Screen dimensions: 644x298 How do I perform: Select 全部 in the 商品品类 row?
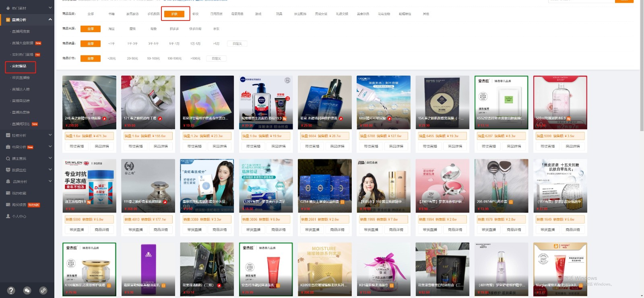click(91, 14)
